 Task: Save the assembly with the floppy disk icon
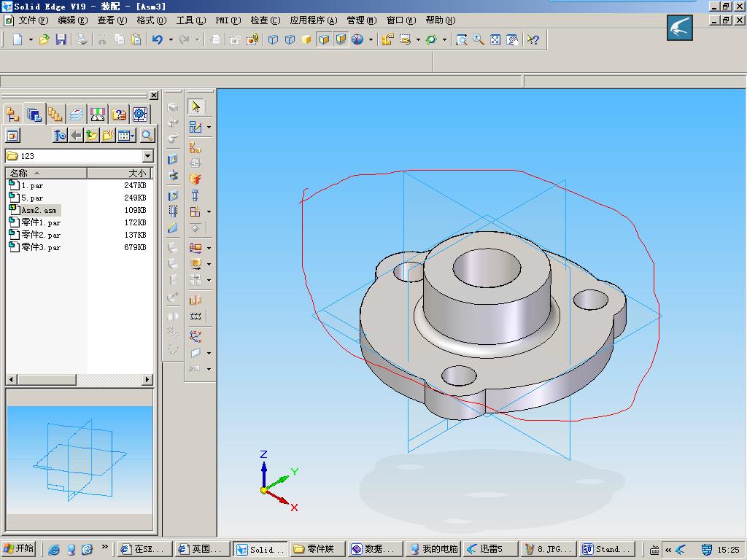click(x=61, y=39)
